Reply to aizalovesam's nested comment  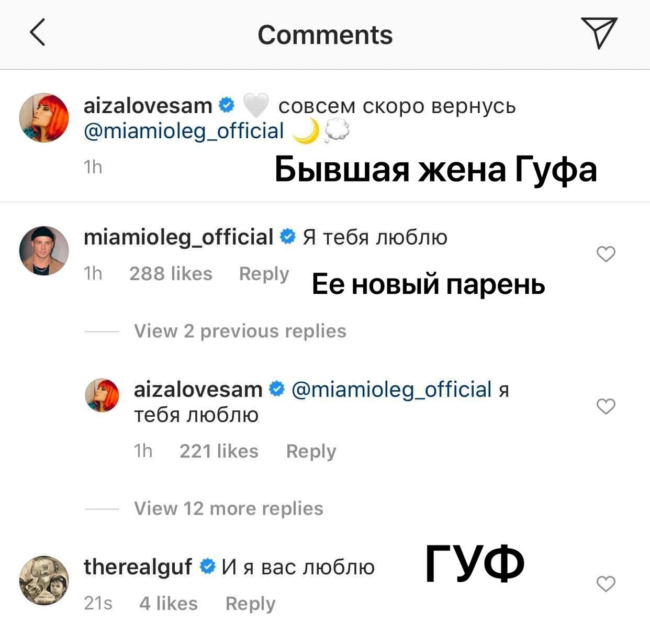(x=311, y=451)
